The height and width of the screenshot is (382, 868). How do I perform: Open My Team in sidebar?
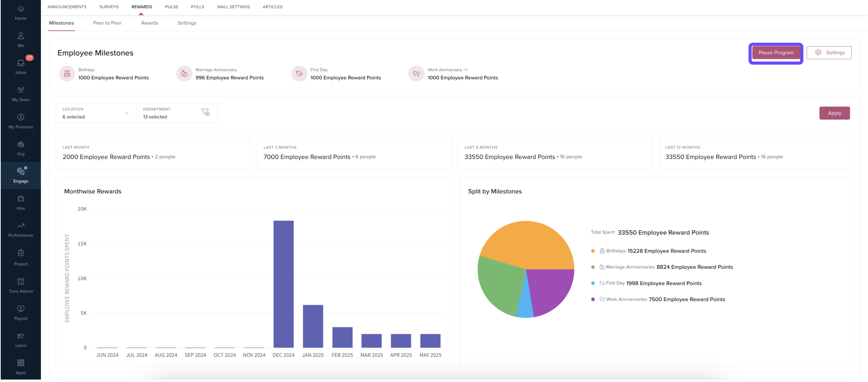tap(21, 90)
